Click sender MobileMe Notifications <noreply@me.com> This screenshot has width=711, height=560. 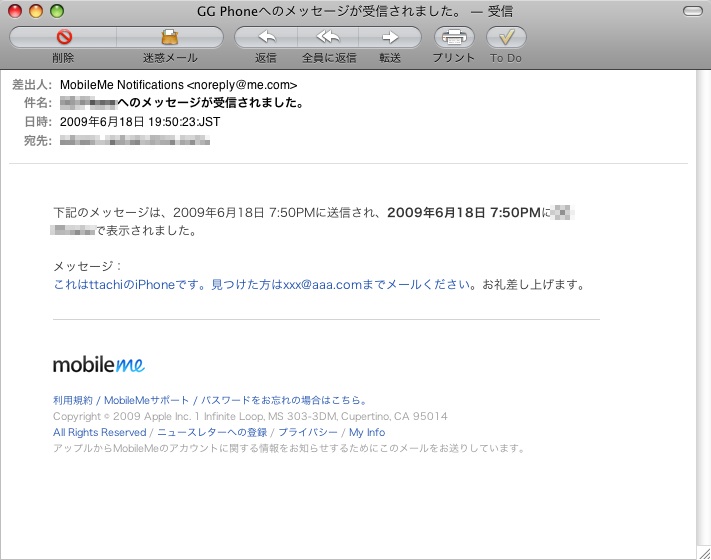[x=178, y=85]
